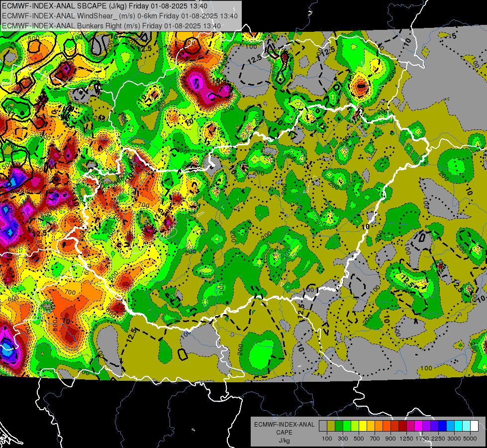
Task: Select the bright magenta legend swatch
Action: coord(419,426)
